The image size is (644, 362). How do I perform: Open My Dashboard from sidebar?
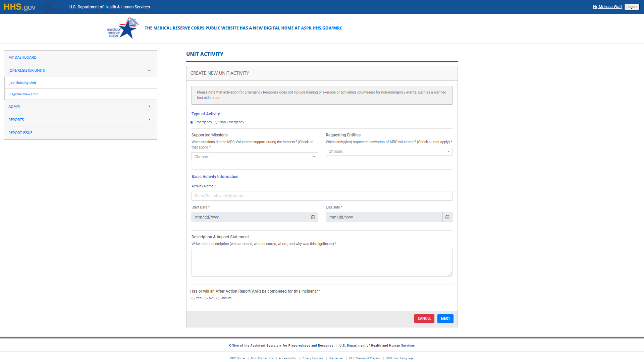(22, 57)
